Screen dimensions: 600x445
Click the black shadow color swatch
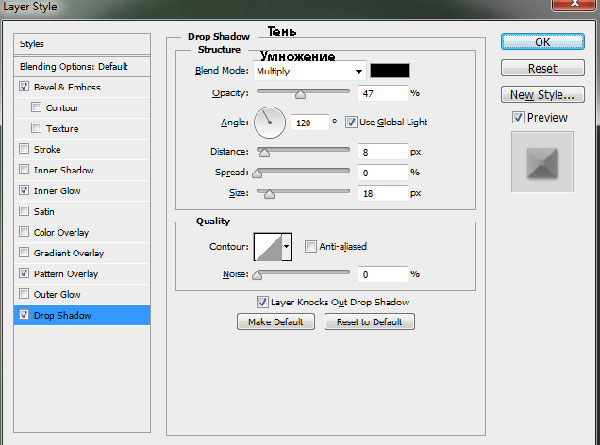pyautogui.click(x=390, y=71)
